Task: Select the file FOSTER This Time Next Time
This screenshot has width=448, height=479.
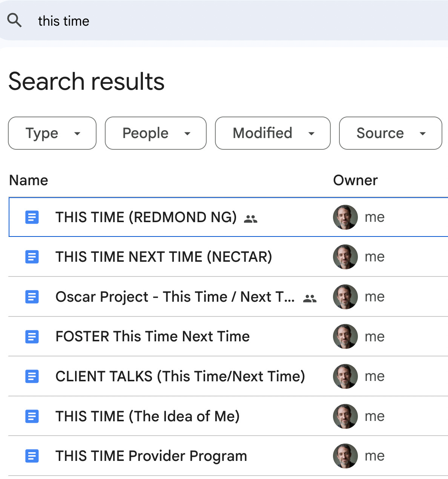Action: pos(152,336)
